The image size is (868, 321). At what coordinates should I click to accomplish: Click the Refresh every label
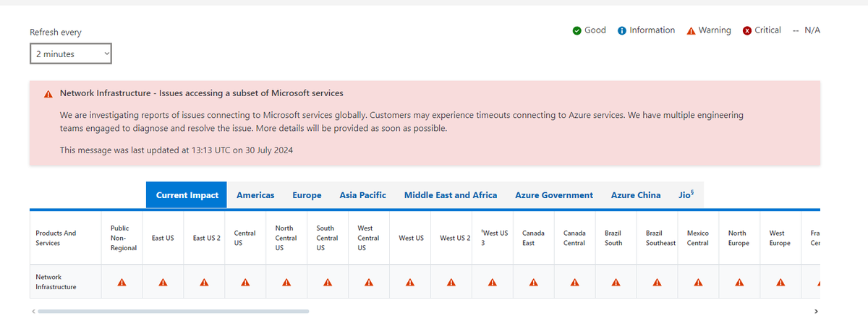point(56,33)
